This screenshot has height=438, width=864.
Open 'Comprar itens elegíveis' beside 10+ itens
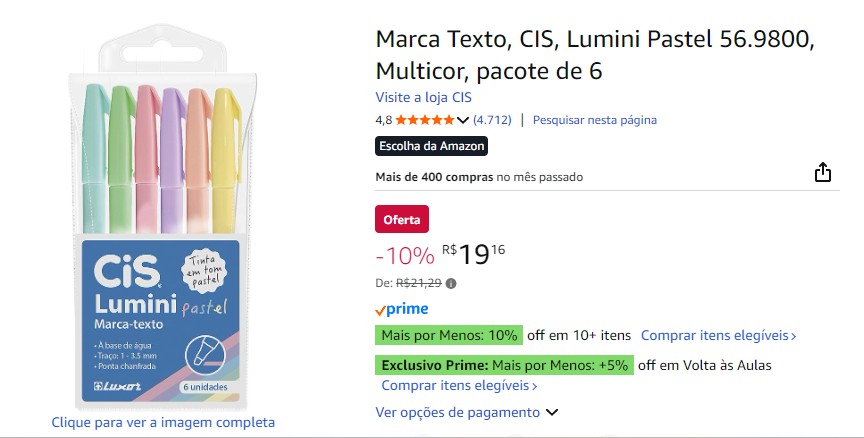(718, 335)
